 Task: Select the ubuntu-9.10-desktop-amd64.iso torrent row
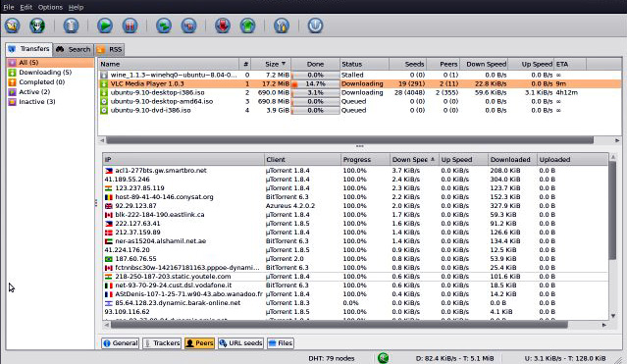tap(360, 101)
